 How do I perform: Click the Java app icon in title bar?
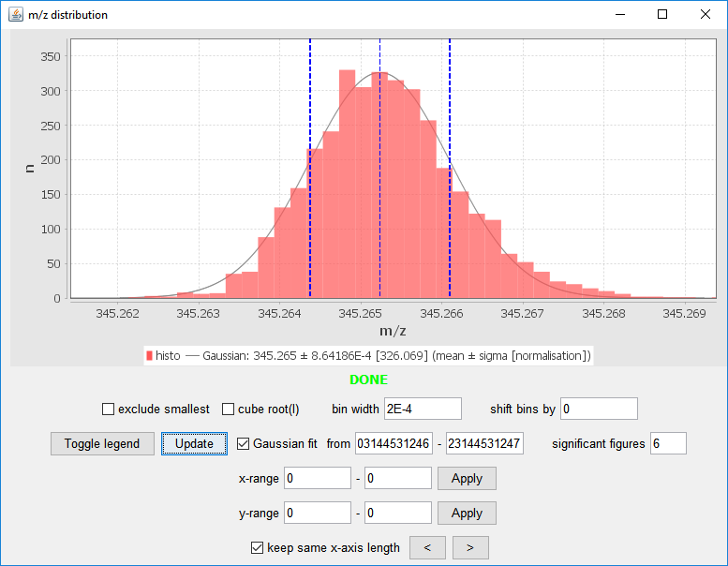coord(15,14)
